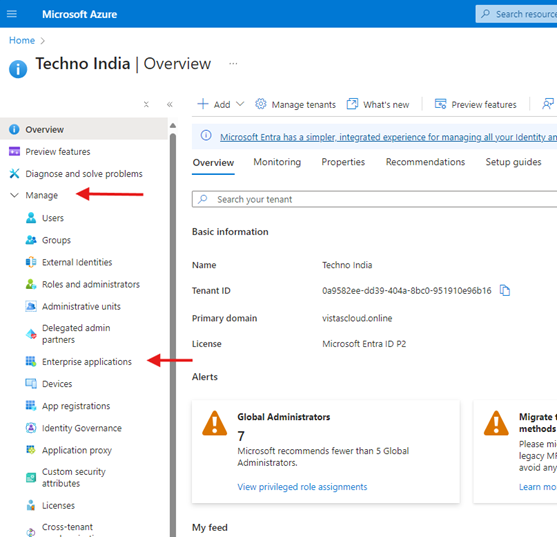The width and height of the screenshot is (557, 537).
Task: Focus the Search resources box
Action: [x=516, y=14]
